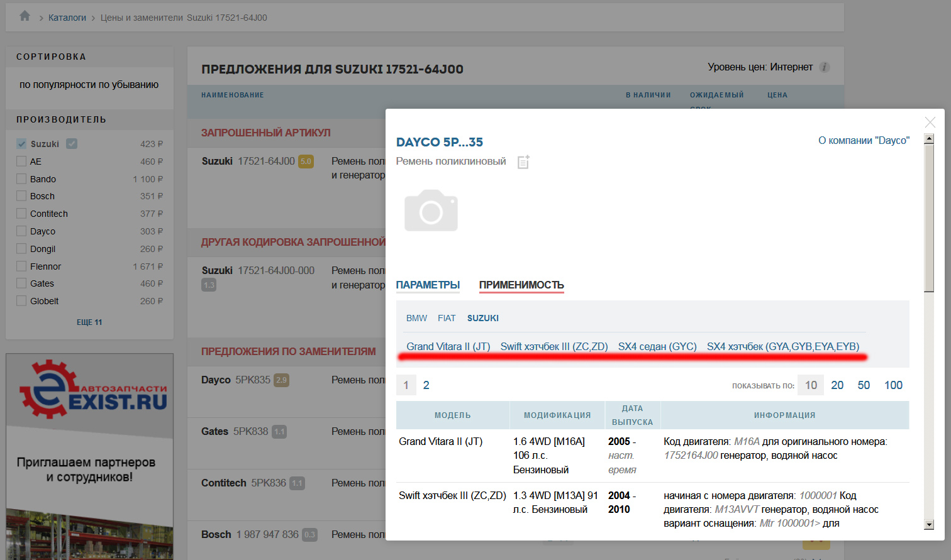The image size is (951, 560).
Task: Open the sort order dropdown by popularity
Action: click(x=89, y=85)
